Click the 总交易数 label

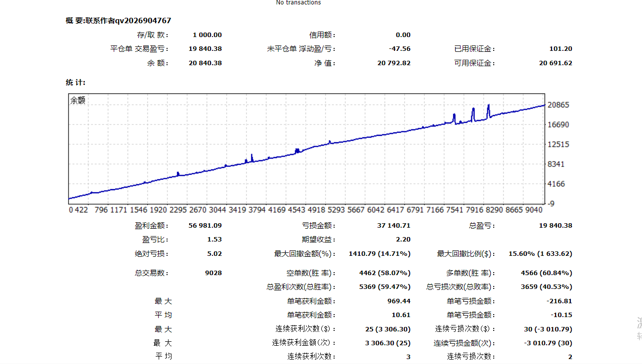(152, 273)
